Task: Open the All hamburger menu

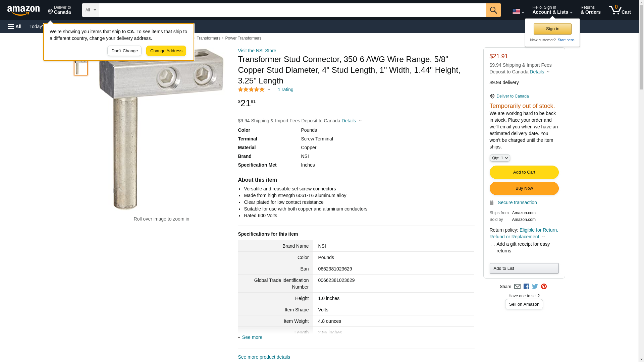Action: [15, 26]
